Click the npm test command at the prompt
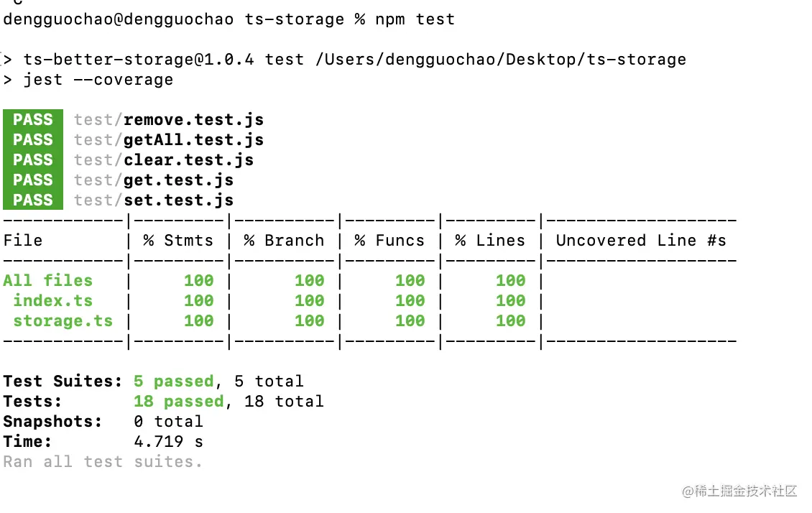 (415, 19)
